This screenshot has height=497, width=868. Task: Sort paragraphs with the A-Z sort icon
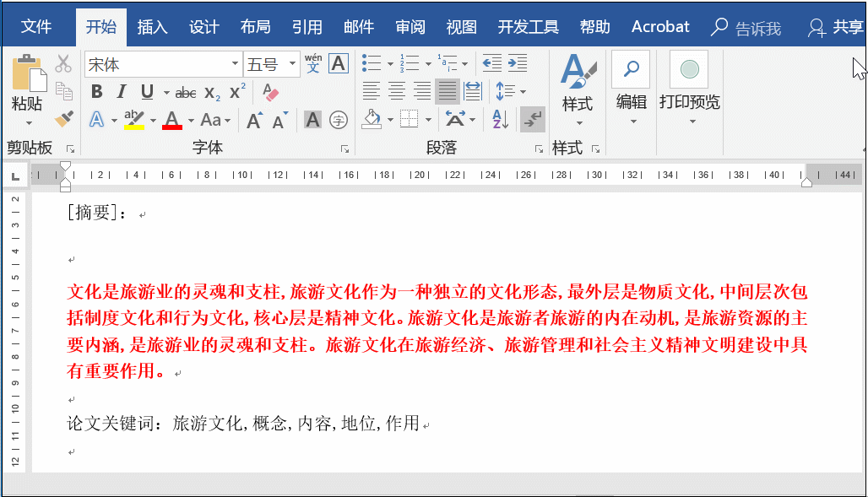[499, 119]
